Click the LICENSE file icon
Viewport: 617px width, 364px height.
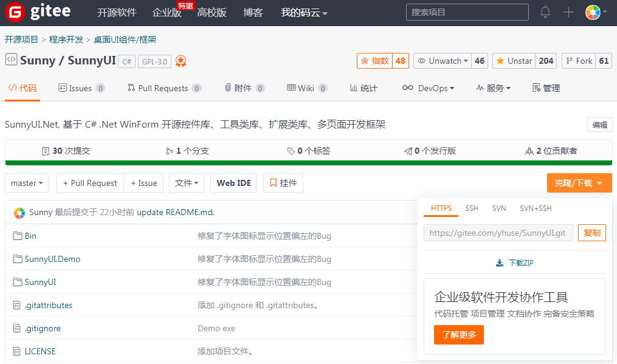tap(16, 351)
